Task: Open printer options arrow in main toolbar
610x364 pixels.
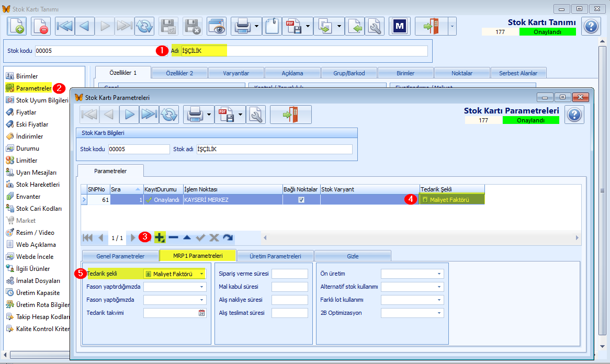Action: coord(257,26)
